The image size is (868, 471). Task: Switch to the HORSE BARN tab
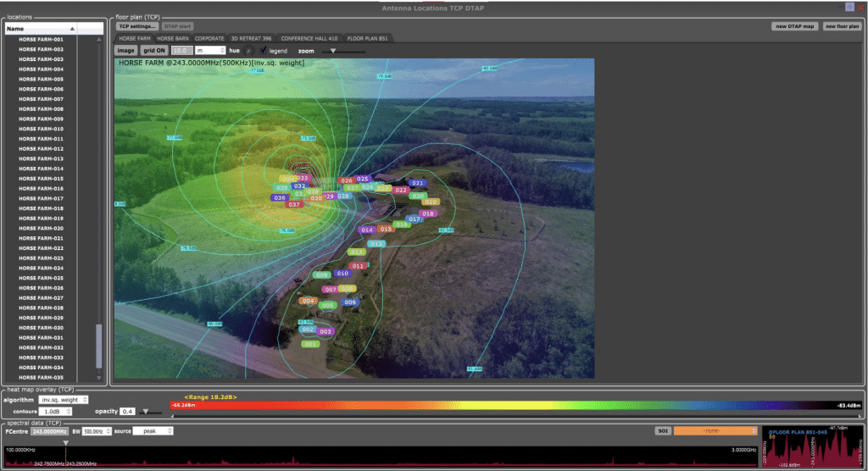coord(173,38)
